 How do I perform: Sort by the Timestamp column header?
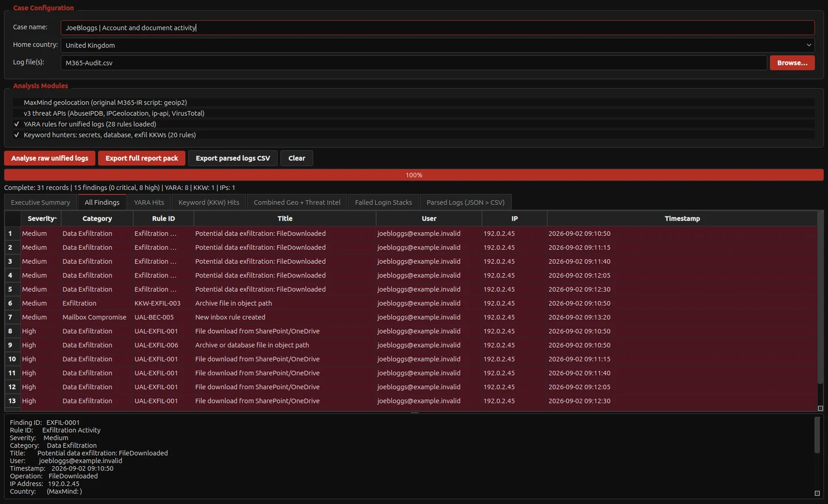(682, 218)
